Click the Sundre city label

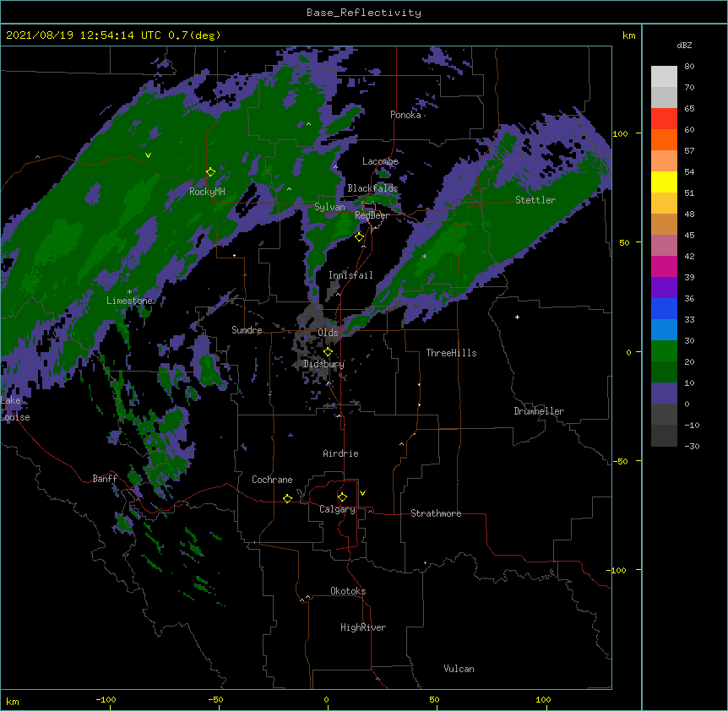point(247,330)
